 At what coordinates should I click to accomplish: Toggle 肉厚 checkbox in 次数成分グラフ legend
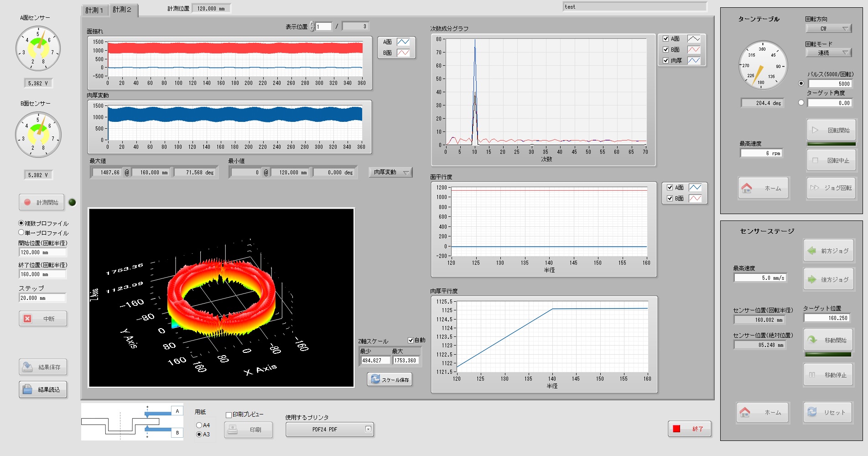(666, 60)
